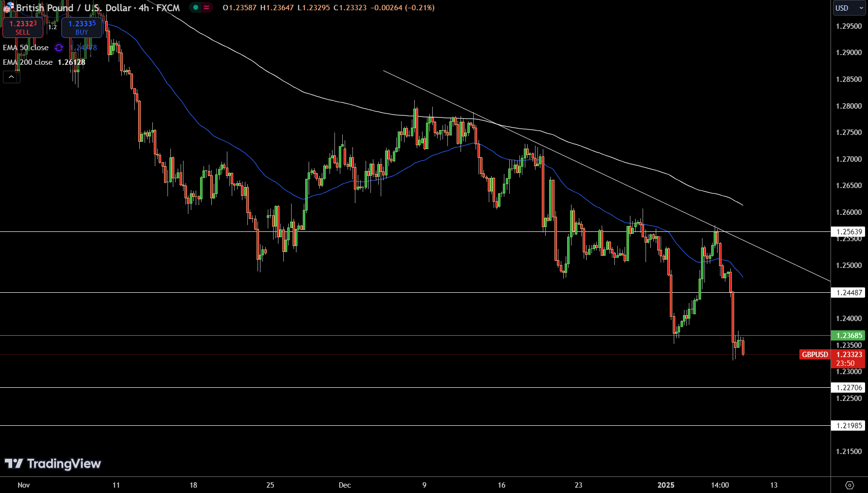868x493 pixels.
Task: Select the EMA 50 close indicator label
Action: click(x=26, y=48)
